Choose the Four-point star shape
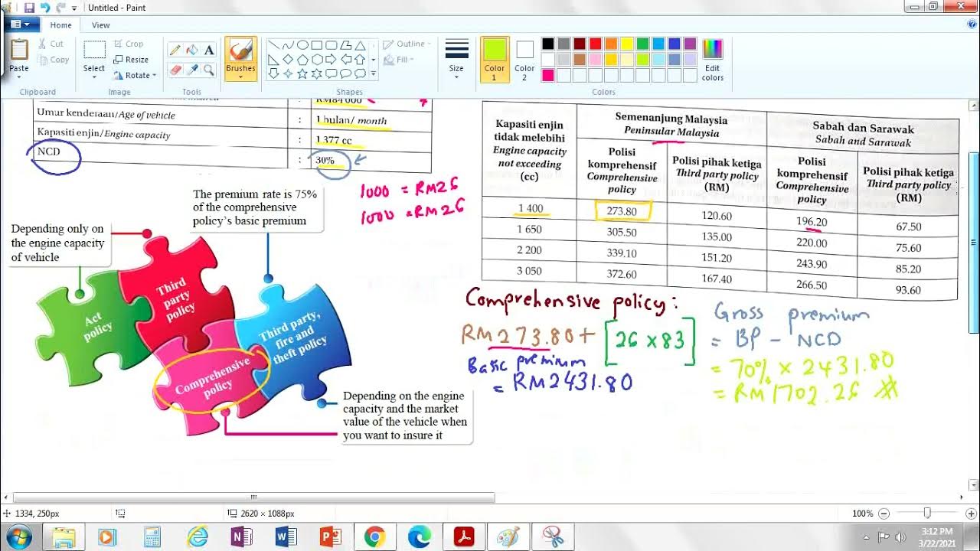This screenshot has width=980, height=551. click(288, 73)
